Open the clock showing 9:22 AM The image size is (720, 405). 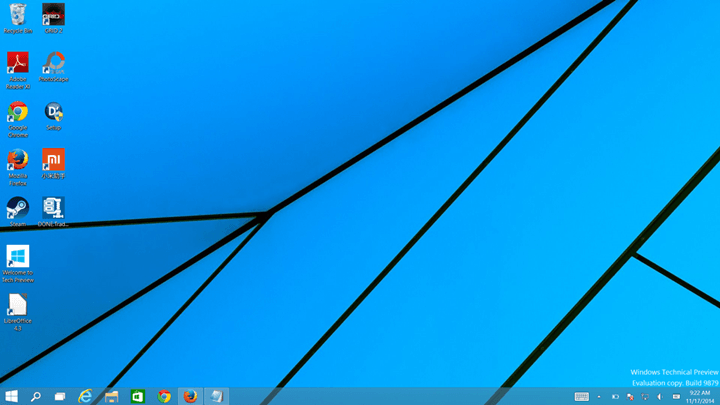click(700, 397)
